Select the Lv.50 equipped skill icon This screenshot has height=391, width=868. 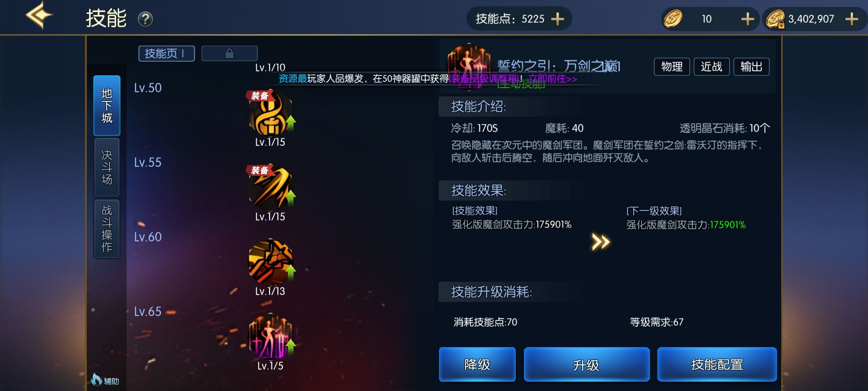(271, 113)
